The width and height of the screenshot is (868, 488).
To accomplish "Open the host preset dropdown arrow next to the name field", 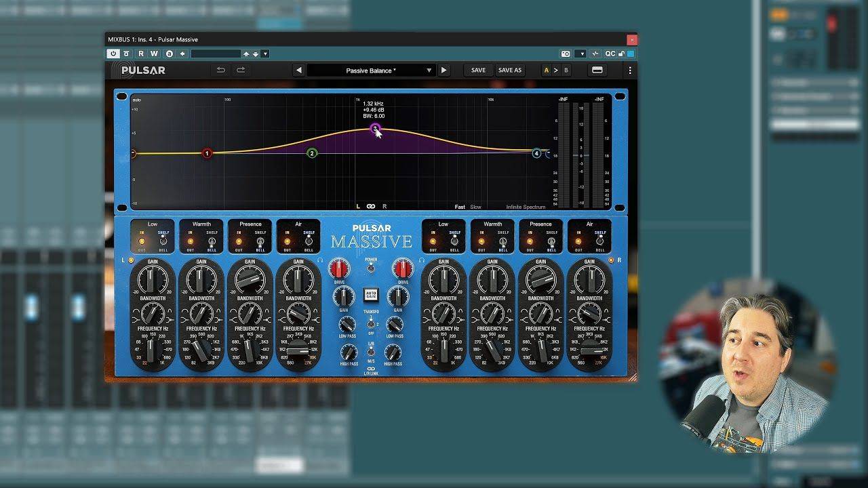I will click(x=265, y=54).
